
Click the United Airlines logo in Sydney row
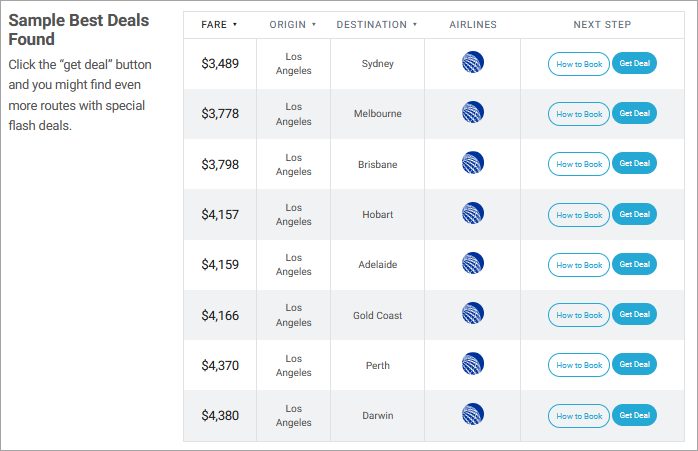tap(473, 63)
